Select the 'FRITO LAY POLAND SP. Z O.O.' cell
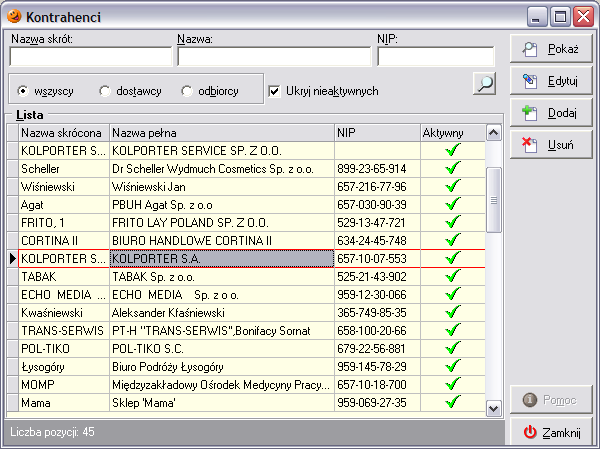 tap(222, 222)
